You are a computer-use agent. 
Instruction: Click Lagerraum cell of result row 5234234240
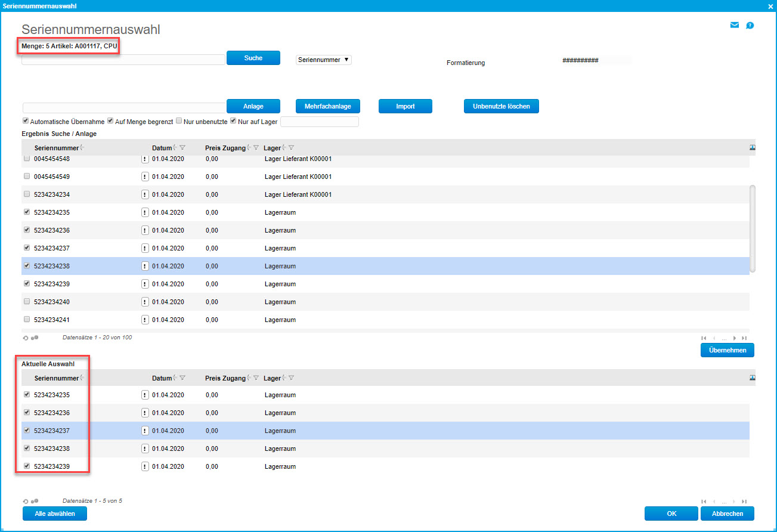tap(280, 302)
